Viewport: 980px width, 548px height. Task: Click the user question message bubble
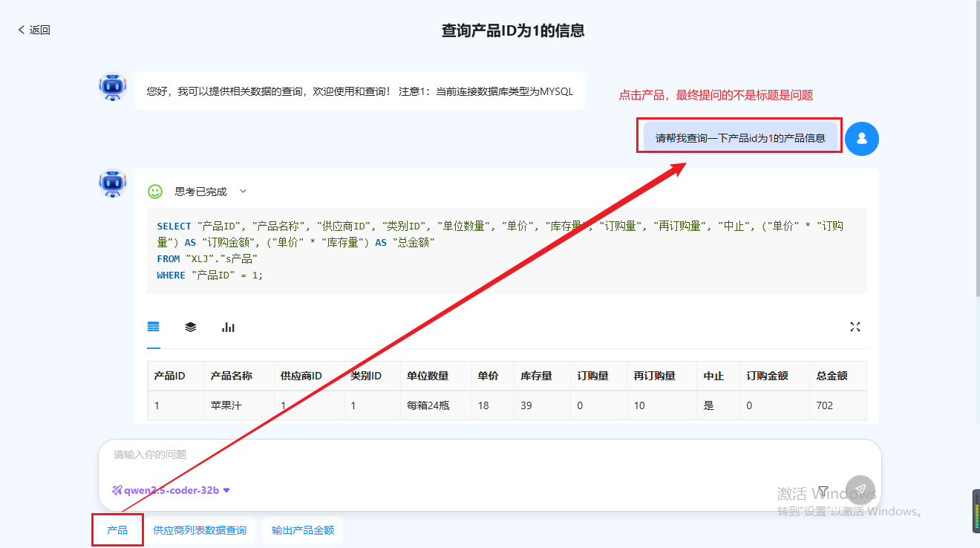coord(740,138)
